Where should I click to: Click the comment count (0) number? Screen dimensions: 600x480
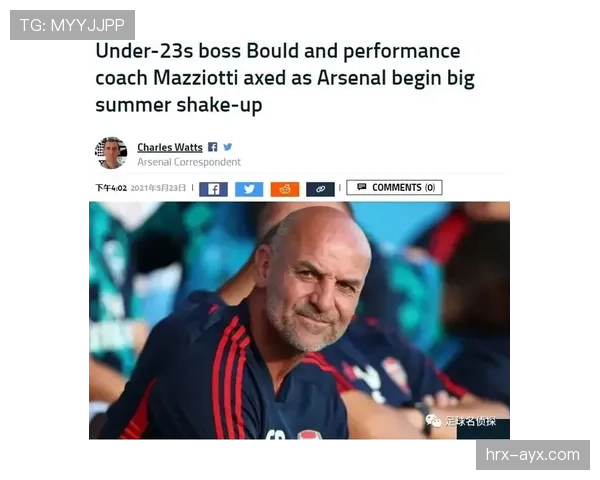tap(430, 188)
